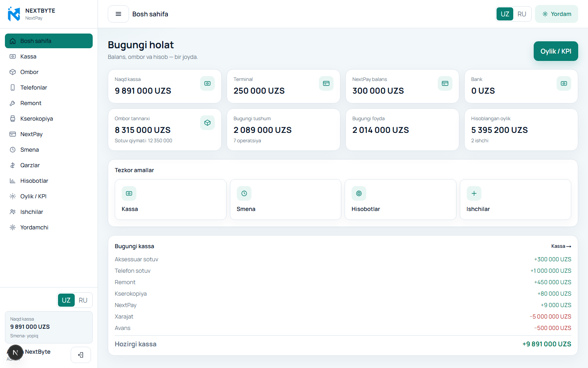Viewport: 588px width, 368px height.
Task: Open Hisobotlar in the sidebar
Action: point(49,181)
